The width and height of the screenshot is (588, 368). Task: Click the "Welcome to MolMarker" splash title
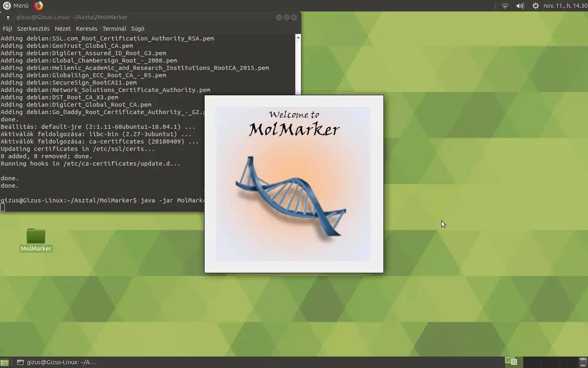point(294,123)
